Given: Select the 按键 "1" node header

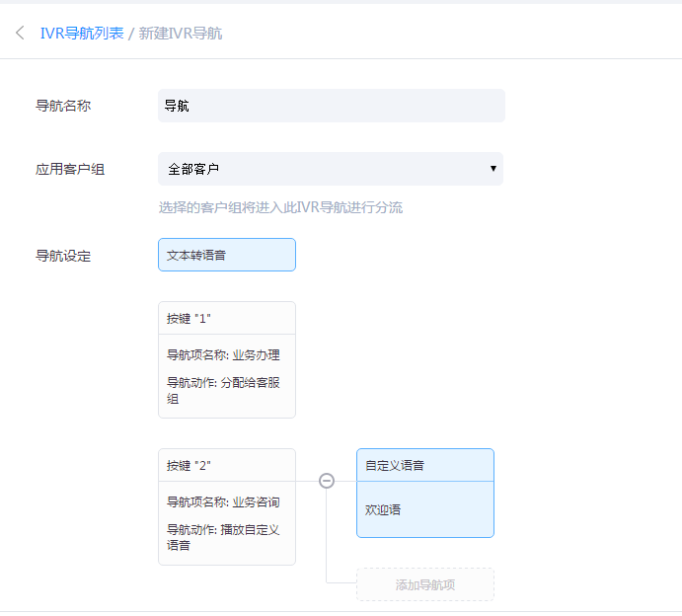Looking at the screenshot, I should [x=226, y=318].
